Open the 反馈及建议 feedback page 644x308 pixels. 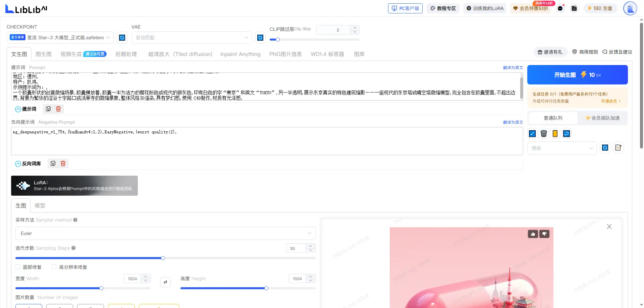click(617, 52)
